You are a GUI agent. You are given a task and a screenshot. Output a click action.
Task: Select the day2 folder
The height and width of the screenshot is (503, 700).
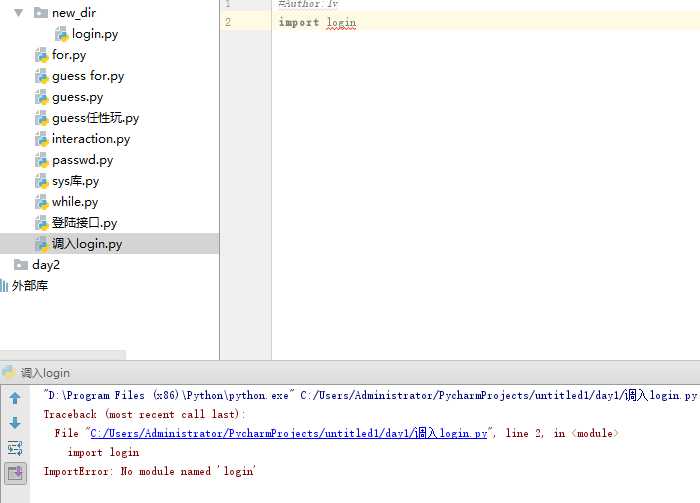(x=46, y=265)
